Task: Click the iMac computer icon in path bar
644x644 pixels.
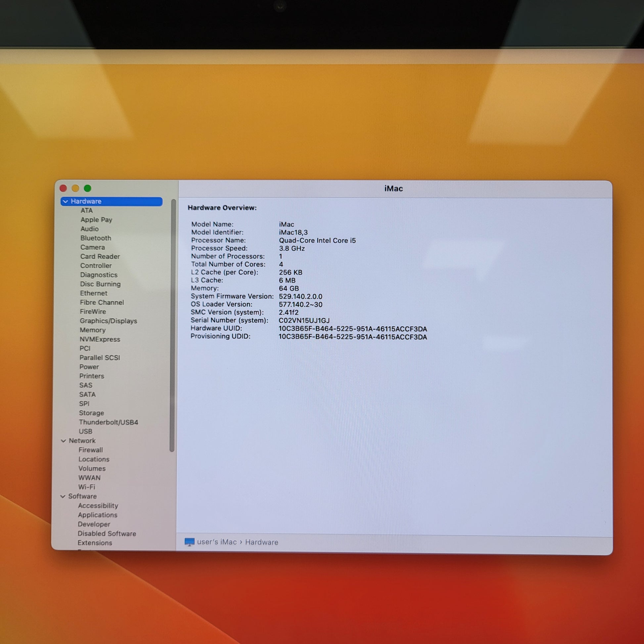Action: click(x=189, y=542)
